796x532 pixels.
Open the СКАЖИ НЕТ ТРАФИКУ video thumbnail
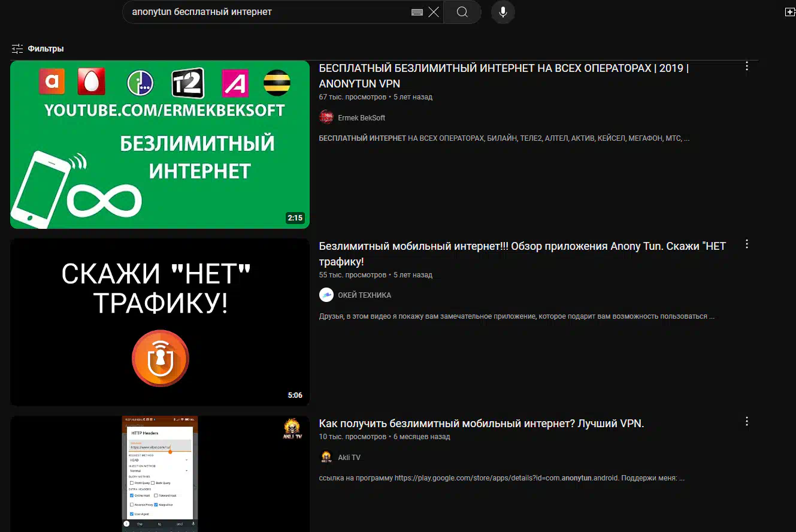(x=160, y=322)
